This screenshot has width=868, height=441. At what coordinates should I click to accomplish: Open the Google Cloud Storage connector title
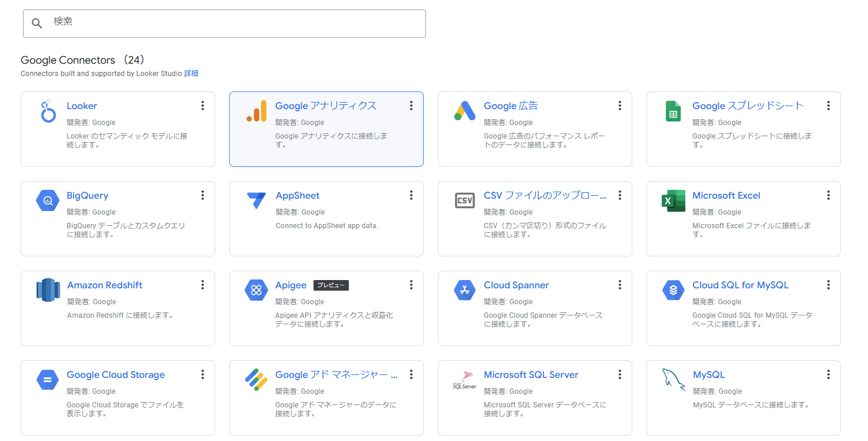[x=115, y=375]
